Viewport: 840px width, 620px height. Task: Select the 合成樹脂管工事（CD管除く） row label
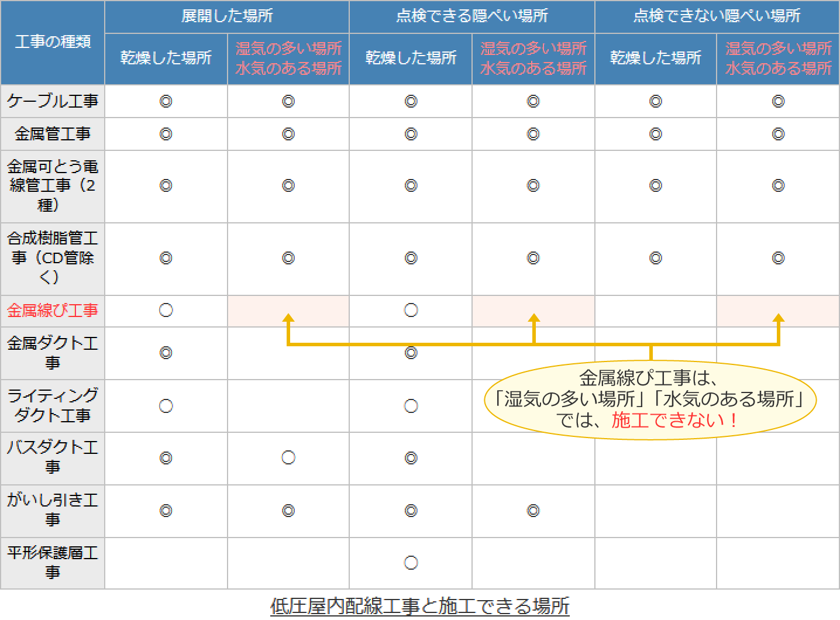[53, 258]
